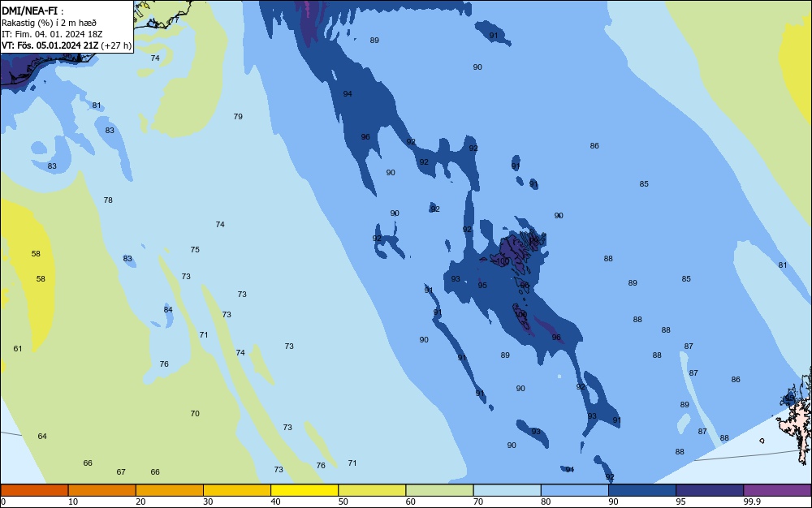This screenshot has width=812, height=508.
Task: Click the map humidity value 79
Action: tap(238, 116)
